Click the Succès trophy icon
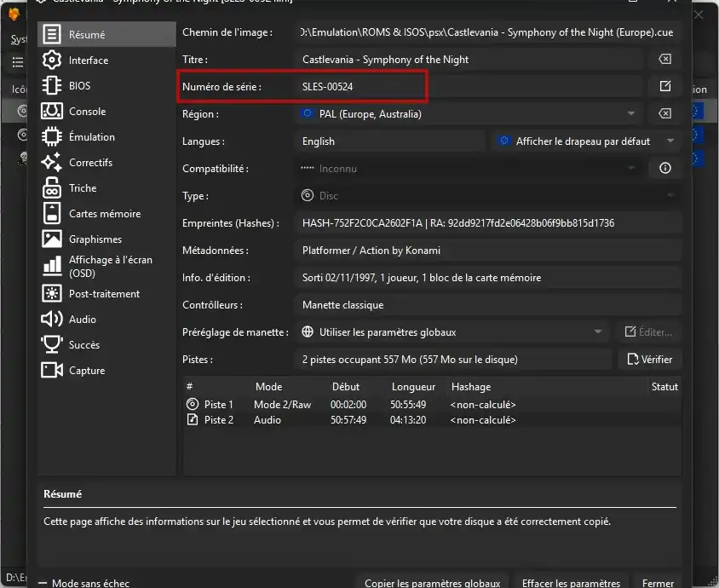The height and width of the screenshot is (588, 719). pyautogui.click(x=52, y=344)
